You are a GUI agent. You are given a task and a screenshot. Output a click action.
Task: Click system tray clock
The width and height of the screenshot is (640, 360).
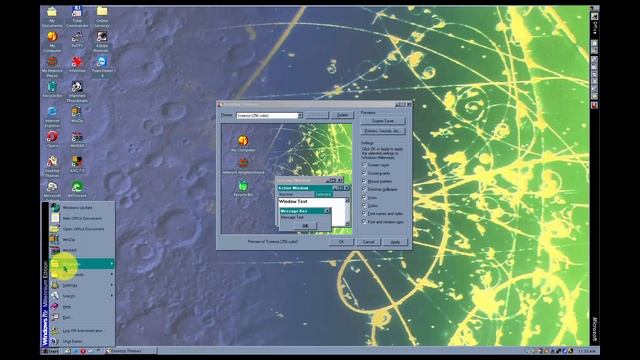[587, 351]
